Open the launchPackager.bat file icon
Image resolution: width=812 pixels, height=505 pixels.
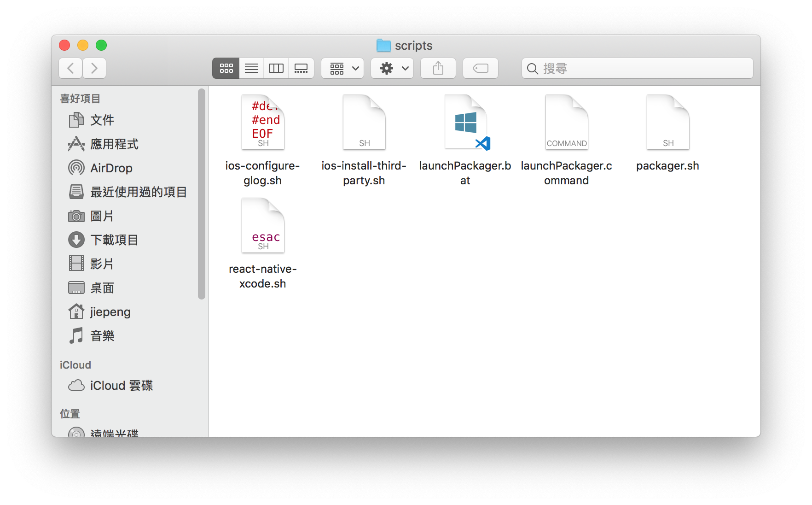pyautogui.click(x=465, y=123)
